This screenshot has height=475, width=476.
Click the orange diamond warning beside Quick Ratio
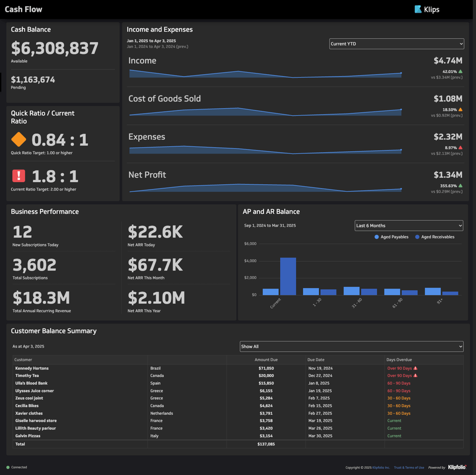(18, 139)
